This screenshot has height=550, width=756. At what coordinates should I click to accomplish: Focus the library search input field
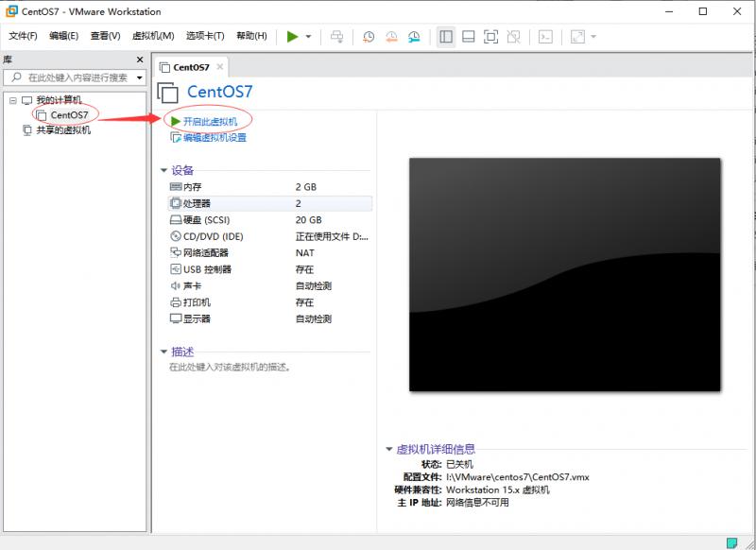point(73,77)
